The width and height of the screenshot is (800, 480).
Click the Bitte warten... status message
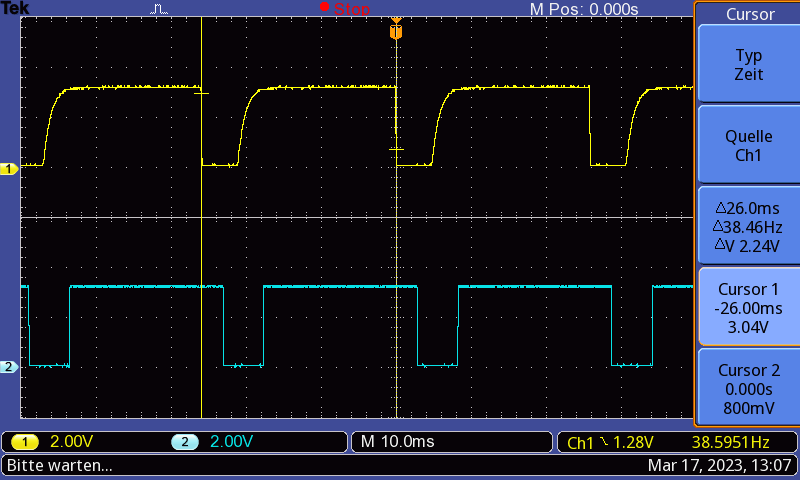point(59,465)
